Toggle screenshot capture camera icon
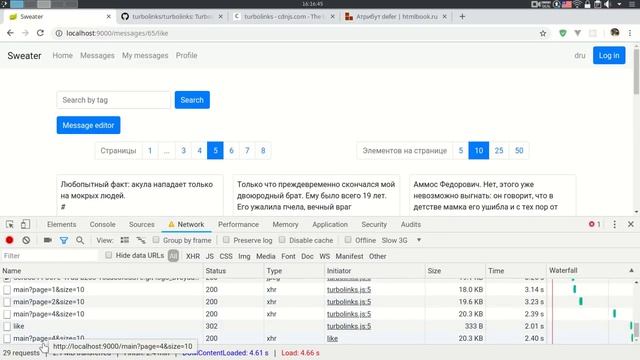Viewport: 640px width, 360px height. point(47,240)
